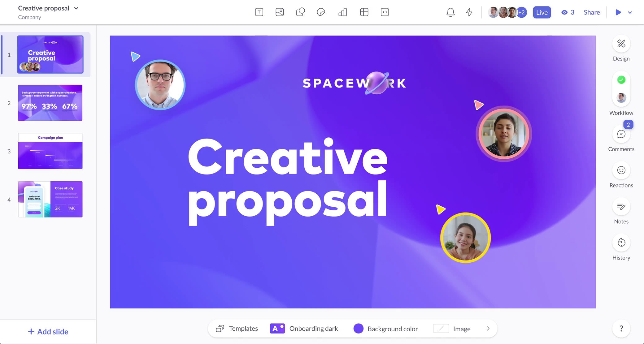Expand the Creative proposal title dropdown
The image size is (644, 344).
(x=76, y=8)
